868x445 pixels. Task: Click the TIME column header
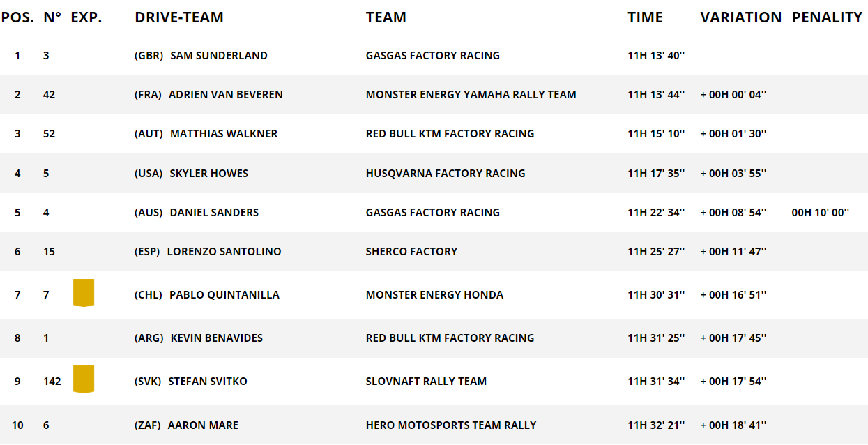tap(645, 17)
